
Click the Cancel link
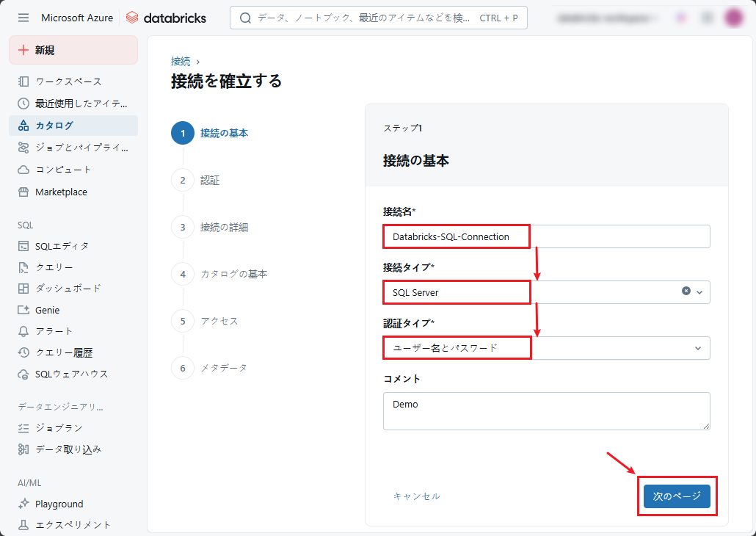[x=416, y=496]
